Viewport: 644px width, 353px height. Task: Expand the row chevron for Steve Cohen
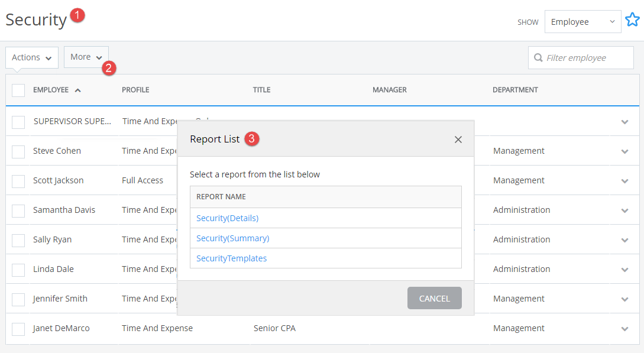tap(624, 151)
